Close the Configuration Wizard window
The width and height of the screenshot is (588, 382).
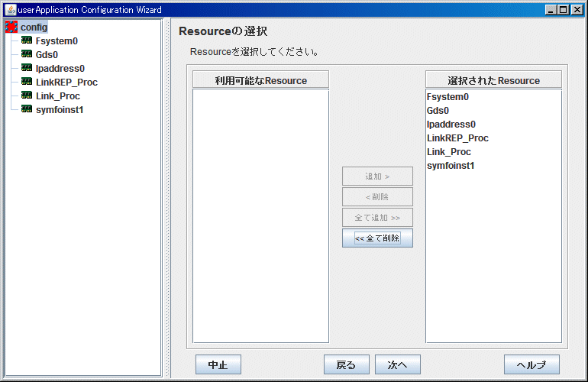click(x=577, y=10)
